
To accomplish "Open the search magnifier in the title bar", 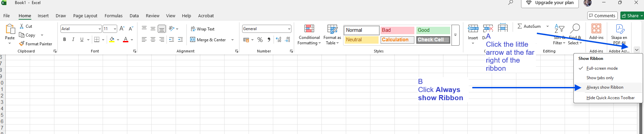I will click(x=511, y=3).
